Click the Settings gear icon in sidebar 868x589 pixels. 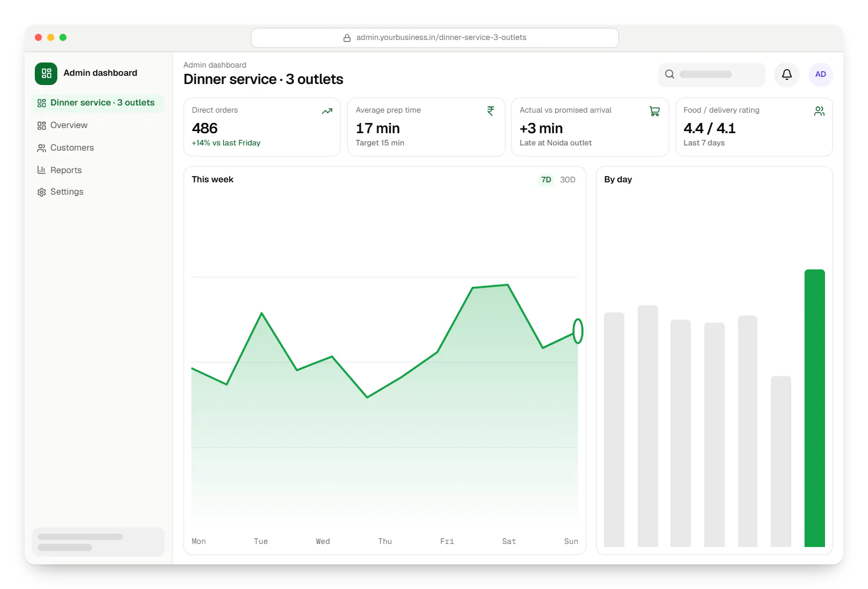(x=41, y=192)
